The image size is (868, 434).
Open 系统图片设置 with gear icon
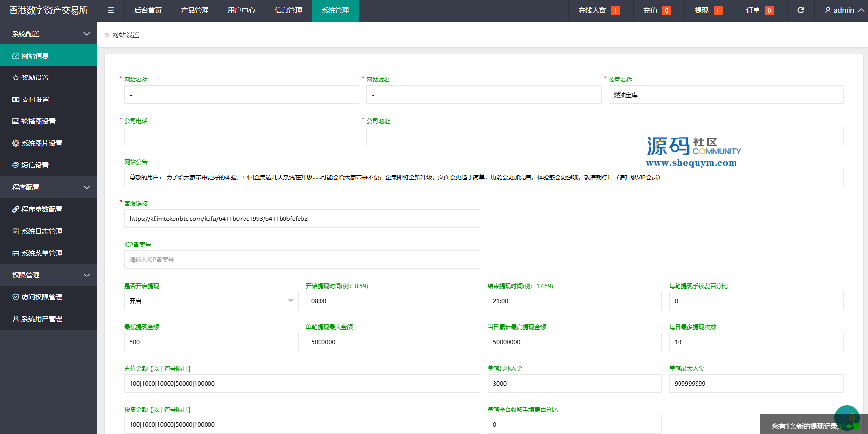point(41,143)
